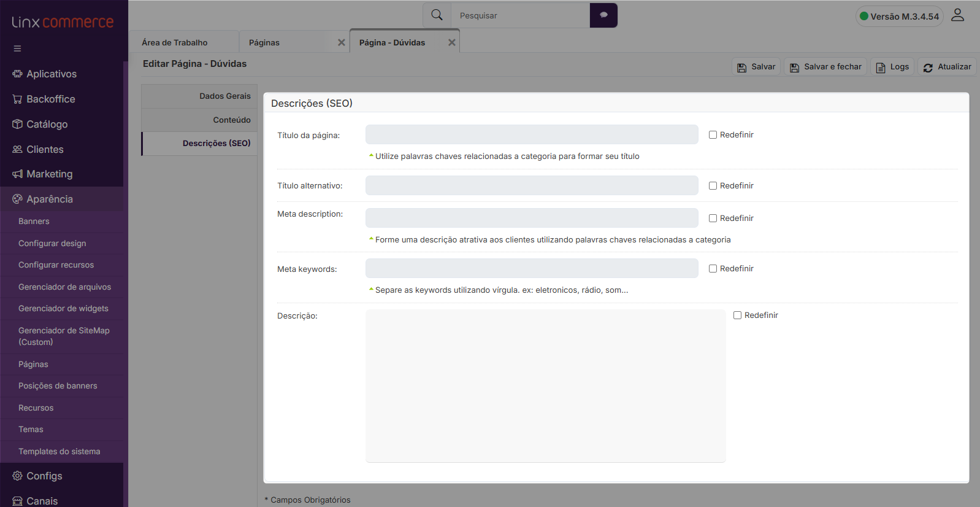The width and height of the screenshot is (980, 507).
Task: Select the Descrições (SEO) section
Action: [199, 144]
